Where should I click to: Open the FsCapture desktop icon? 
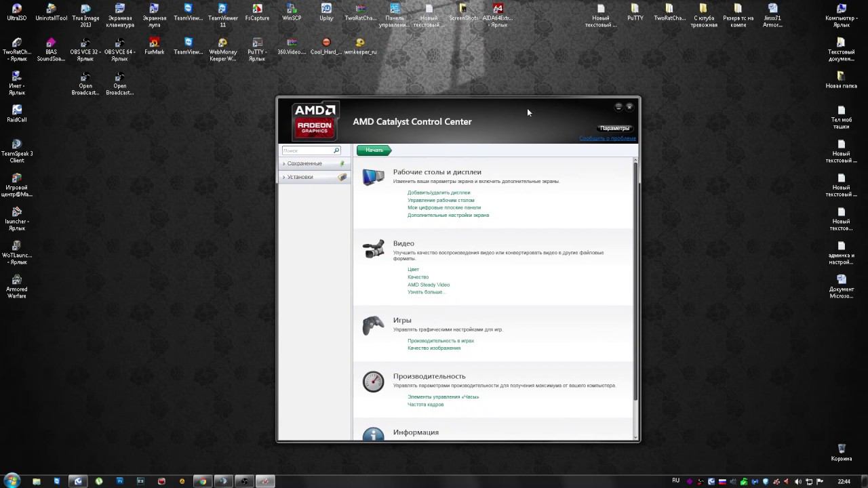[257, 12]
